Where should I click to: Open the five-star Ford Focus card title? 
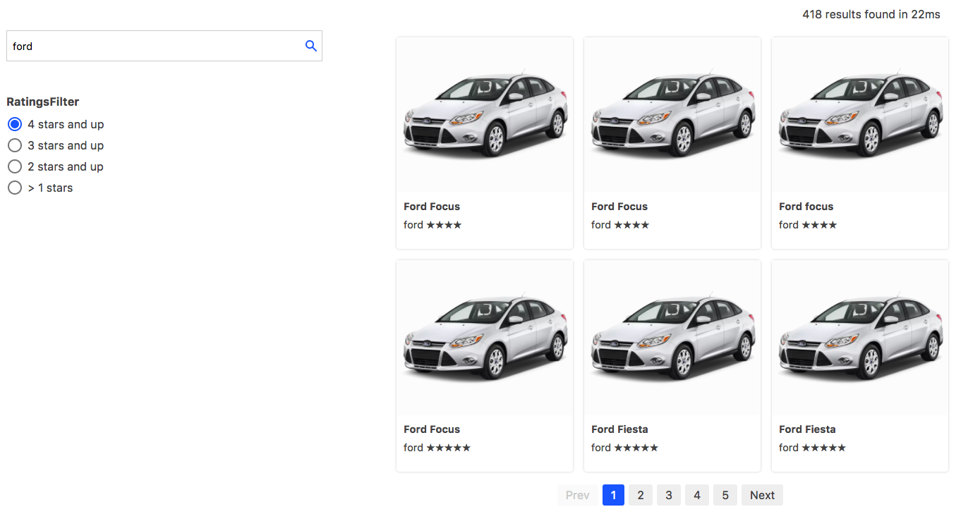432,429
